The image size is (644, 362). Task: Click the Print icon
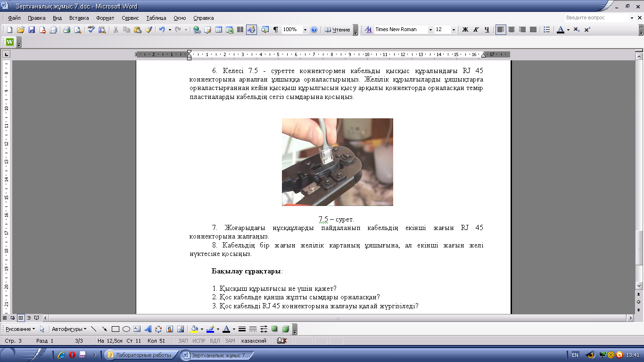[x=66, y=30]
